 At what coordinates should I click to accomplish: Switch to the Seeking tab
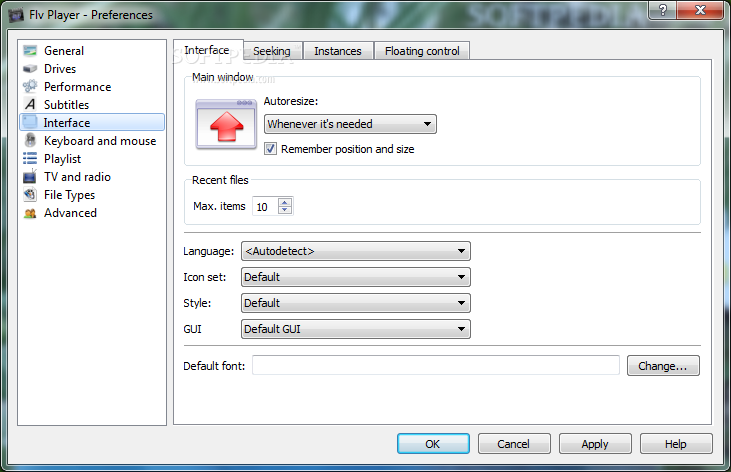pyautogui.click(x=273, y=51)
